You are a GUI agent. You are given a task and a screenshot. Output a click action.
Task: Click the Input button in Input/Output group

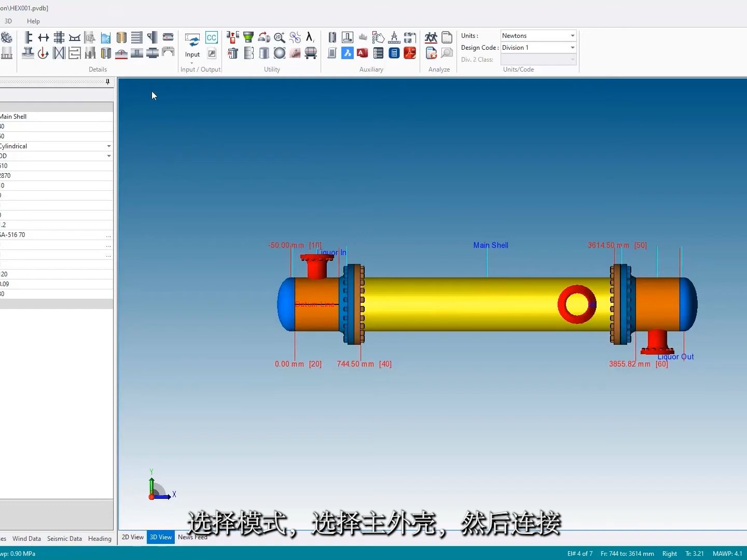coord(192,47)
